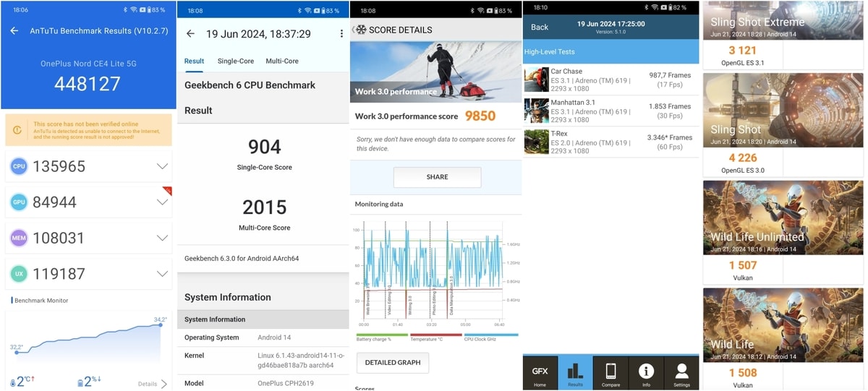This screenshot has width=868, height=391.
Task: Open the GFXBench Info icon
Action: click(x=646, y=372)
